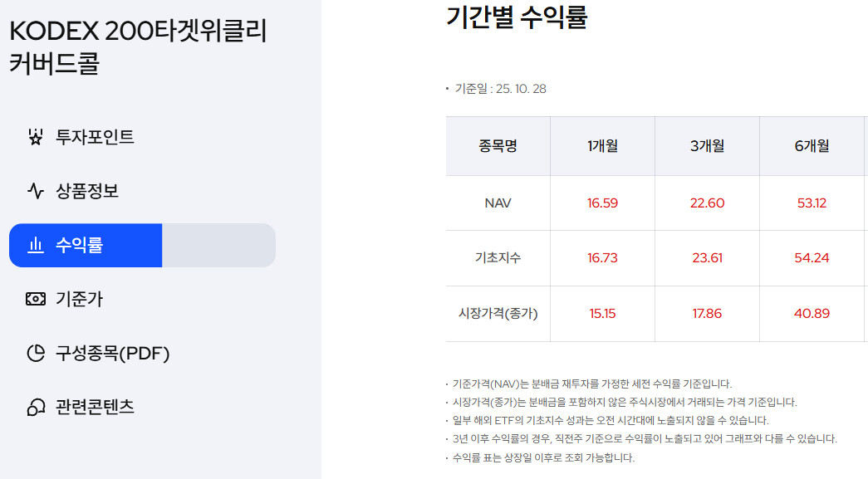Click the chat bubble icon beside 관련콘텐츠
The image size is (868, 479).
35,408
